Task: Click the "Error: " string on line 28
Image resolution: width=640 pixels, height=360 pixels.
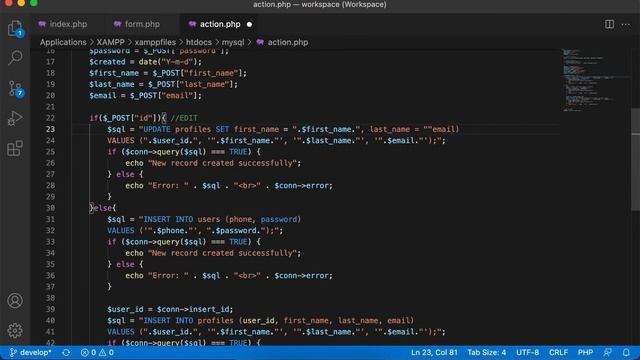Action: point(168,185)
